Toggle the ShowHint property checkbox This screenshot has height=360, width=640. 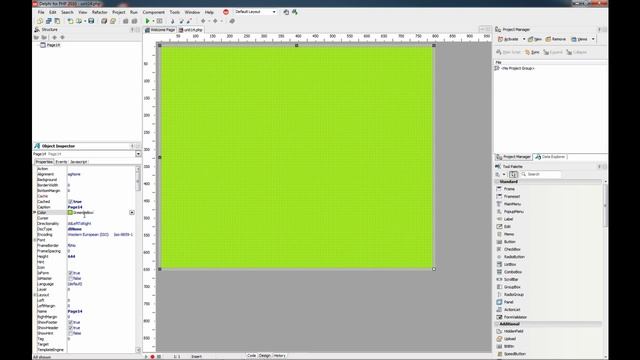coord(70,333)
